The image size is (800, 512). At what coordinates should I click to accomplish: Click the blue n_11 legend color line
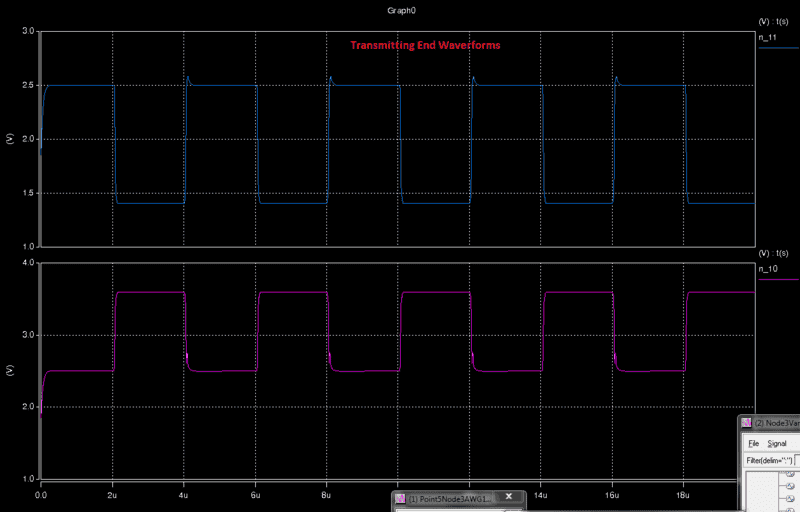[778, 48]
